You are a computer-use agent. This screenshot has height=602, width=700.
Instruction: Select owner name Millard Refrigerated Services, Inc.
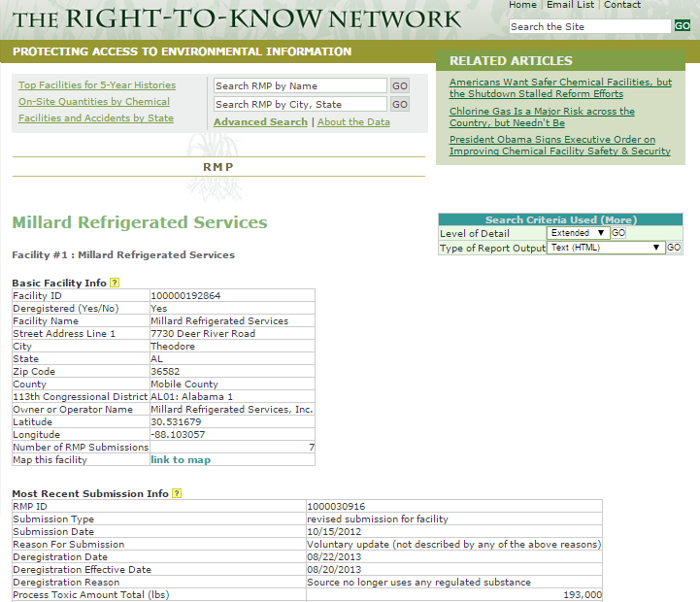point(232,410)
